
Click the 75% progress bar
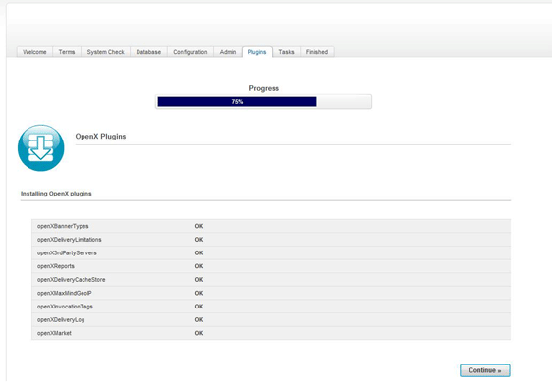pyautogui.click(x=263, y=102)
